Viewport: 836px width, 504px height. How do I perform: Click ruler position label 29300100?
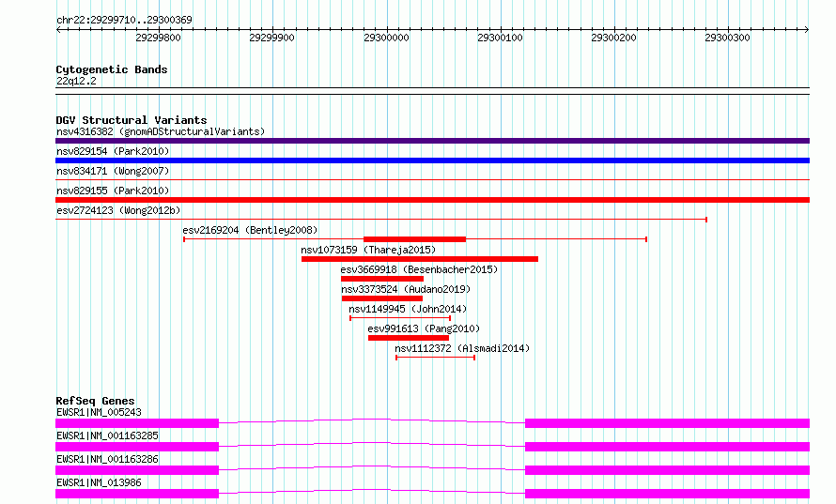pyautogui.click(x=500, y=38)
